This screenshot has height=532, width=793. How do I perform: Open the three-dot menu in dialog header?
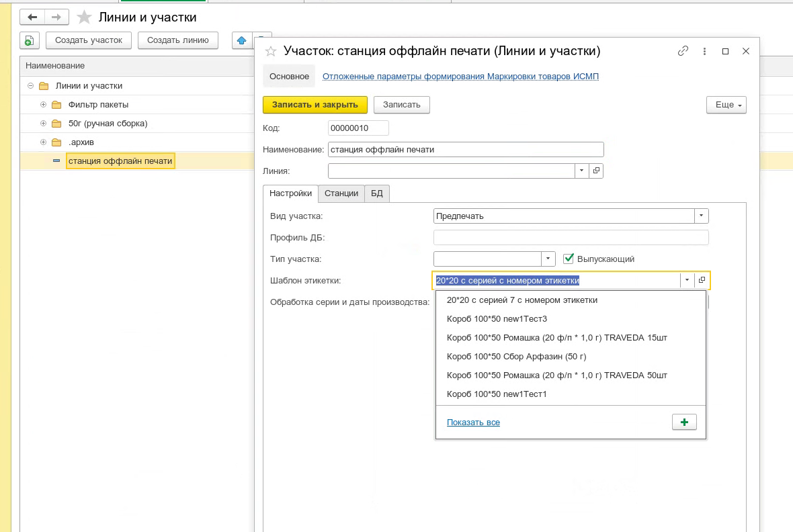point(704,51)
